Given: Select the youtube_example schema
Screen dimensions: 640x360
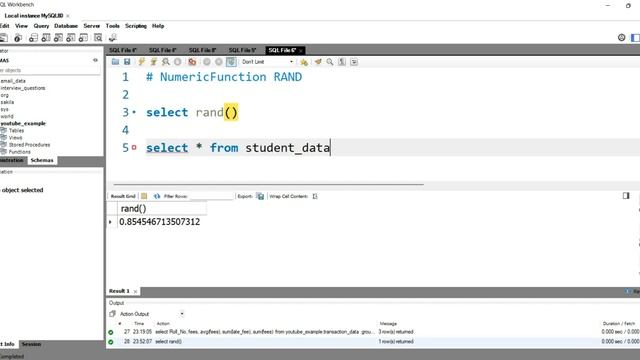Looking at the screenshot, I should pyautogui.click(x=23, y=123).
